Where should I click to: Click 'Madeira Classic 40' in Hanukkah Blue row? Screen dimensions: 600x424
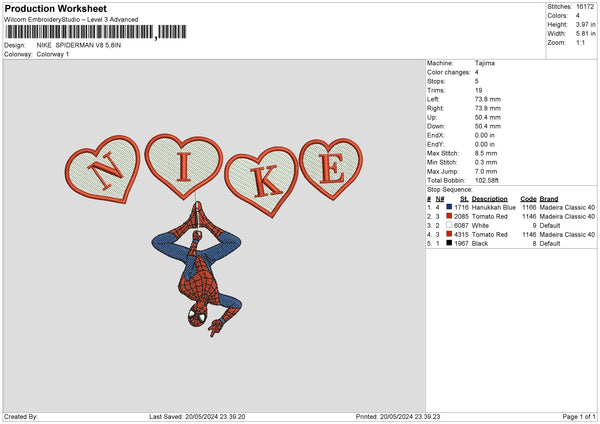pos(567,207)
